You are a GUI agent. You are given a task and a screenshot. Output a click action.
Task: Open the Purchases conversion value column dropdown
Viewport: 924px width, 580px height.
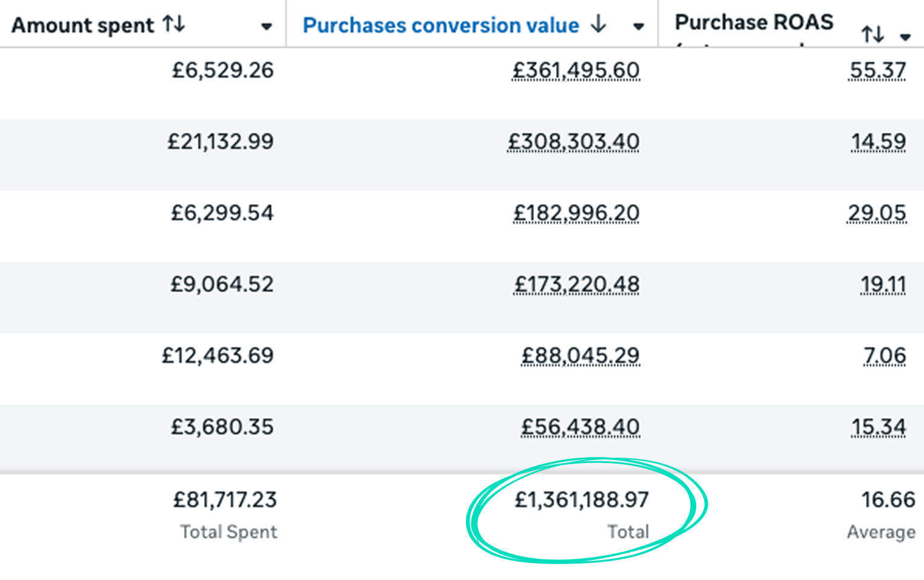[639, 27]
